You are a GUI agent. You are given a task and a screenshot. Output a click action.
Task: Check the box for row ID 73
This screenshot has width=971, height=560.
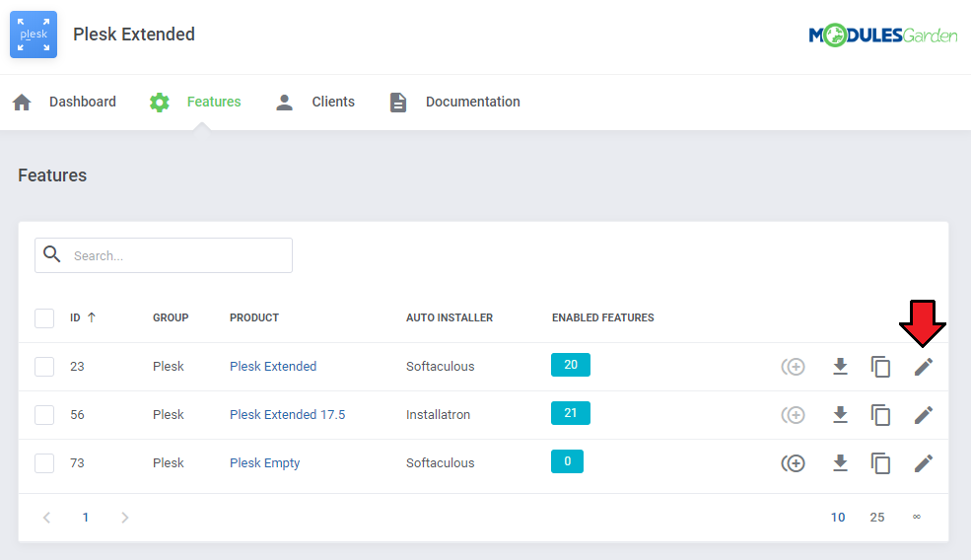(x=44, y=463)
